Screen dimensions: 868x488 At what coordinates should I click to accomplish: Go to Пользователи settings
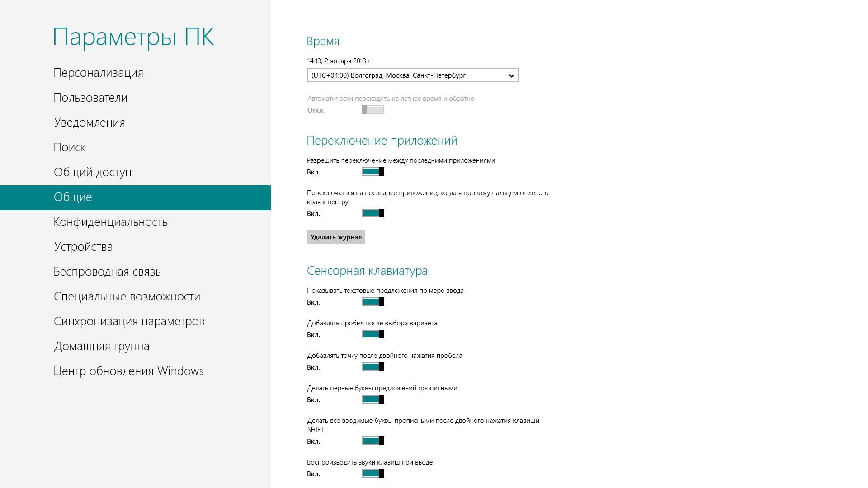click(x=90, y=98)
